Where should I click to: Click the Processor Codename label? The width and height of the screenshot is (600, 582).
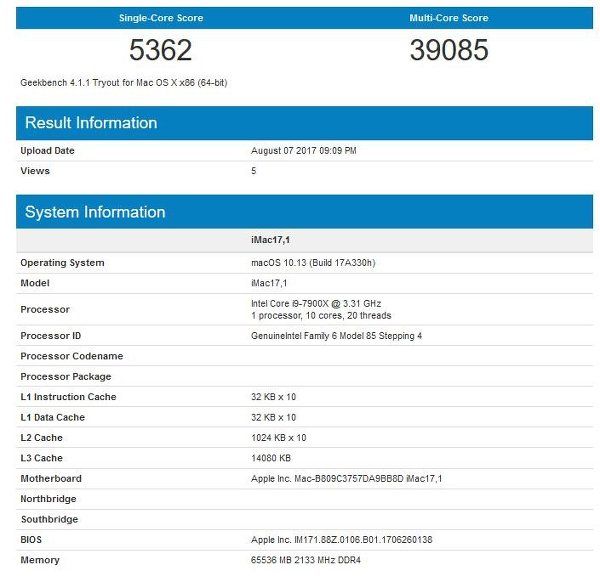click(x=72, y=356)
